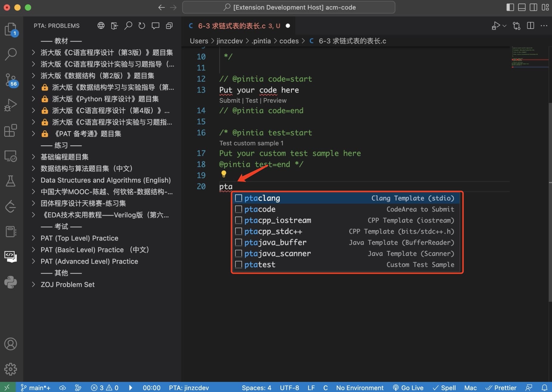Expand 基础编程题目集 node

[33, 157]
